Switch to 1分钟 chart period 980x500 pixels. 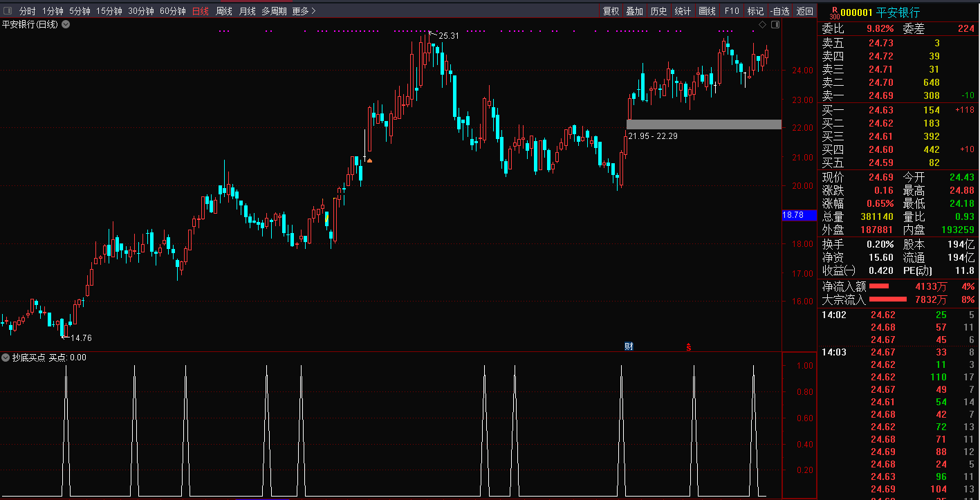[x=53, y=11]
